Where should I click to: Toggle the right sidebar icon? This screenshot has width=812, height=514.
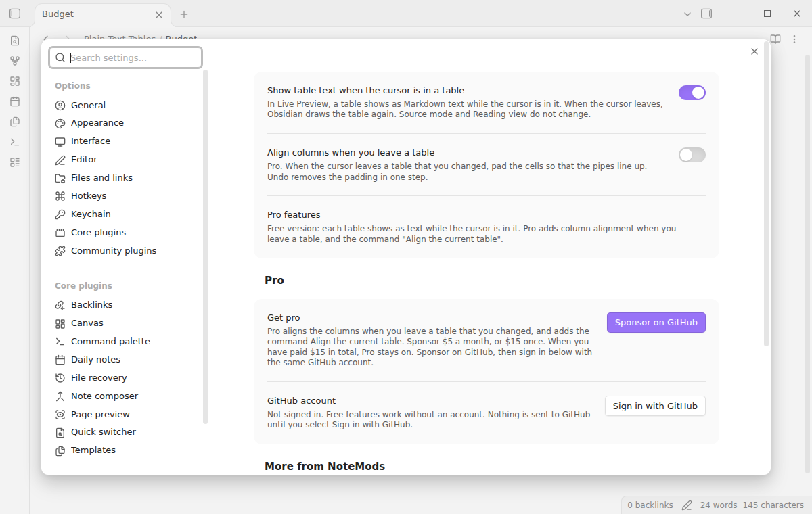(x=706, y=14)
